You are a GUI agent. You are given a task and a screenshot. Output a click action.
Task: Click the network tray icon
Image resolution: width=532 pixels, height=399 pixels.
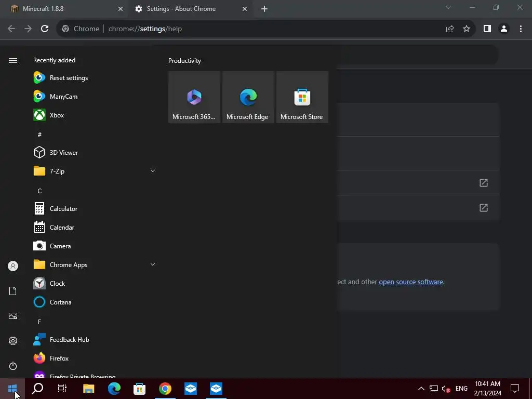434,389
